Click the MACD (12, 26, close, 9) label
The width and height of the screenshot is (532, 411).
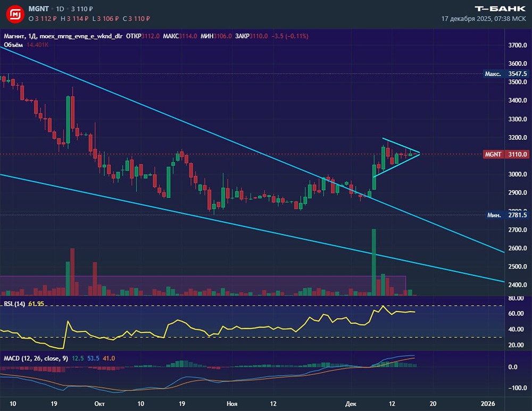[36, 358]
